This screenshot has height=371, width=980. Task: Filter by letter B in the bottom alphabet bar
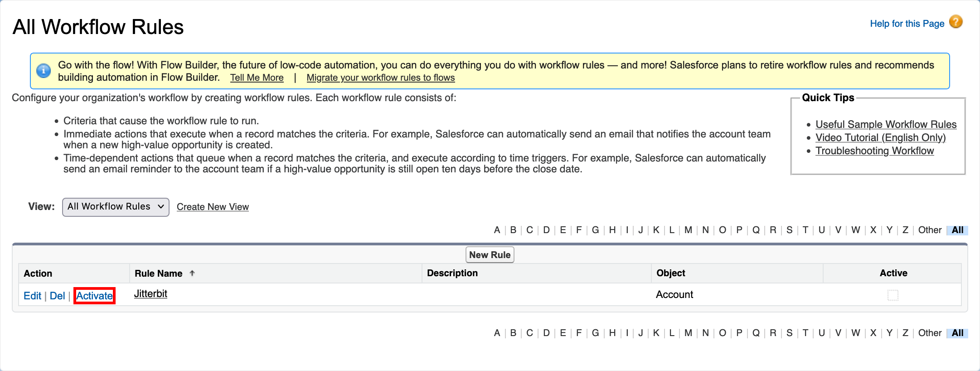click(513, 333)
